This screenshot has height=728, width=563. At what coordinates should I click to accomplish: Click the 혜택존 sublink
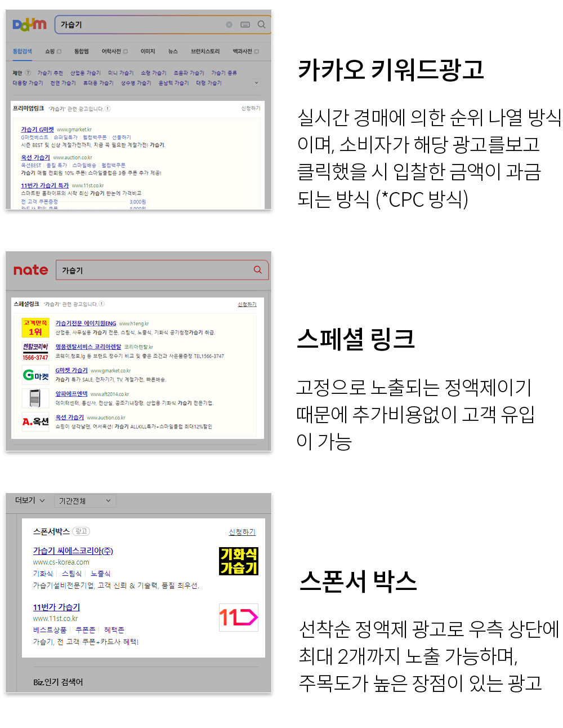click(x=114, y=630)
